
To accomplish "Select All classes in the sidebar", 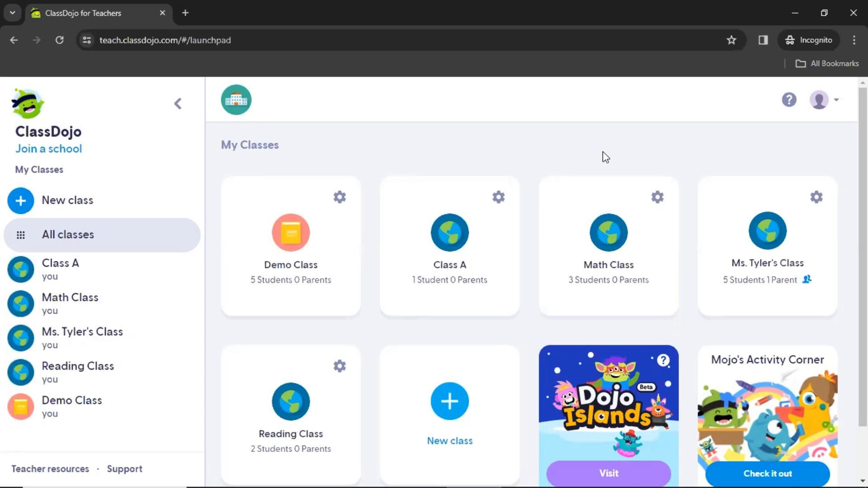I will click(102, 235).
